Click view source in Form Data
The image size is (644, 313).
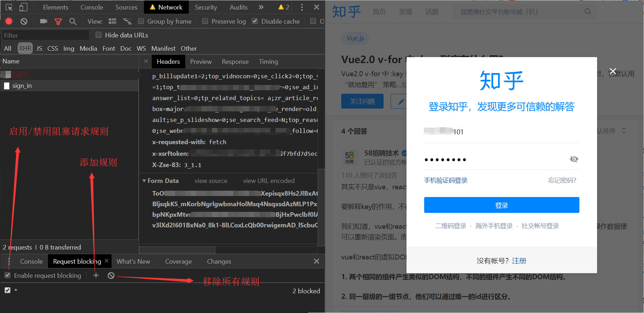point(211,180)
